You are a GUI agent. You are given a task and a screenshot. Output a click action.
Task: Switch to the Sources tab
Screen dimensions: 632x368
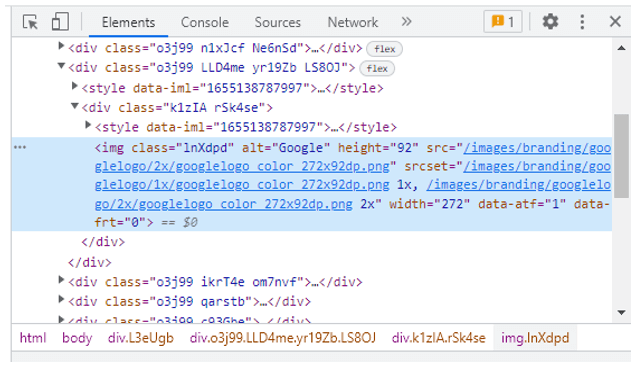pyautogui.click(x=277, y=22)
